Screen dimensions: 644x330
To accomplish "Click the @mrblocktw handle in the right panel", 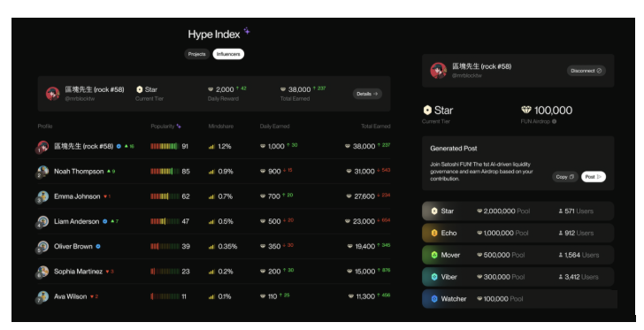I will click(467, 75).
